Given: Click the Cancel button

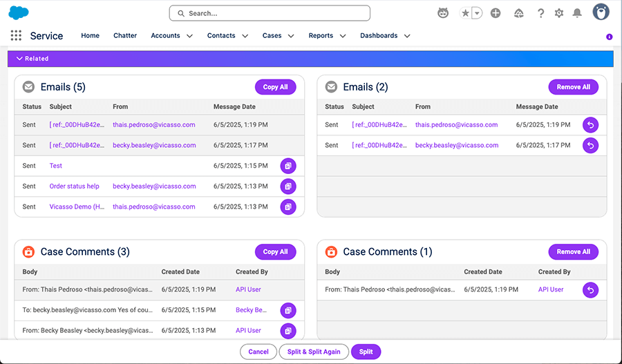Looking at the screenshot, I should (258, 352).
